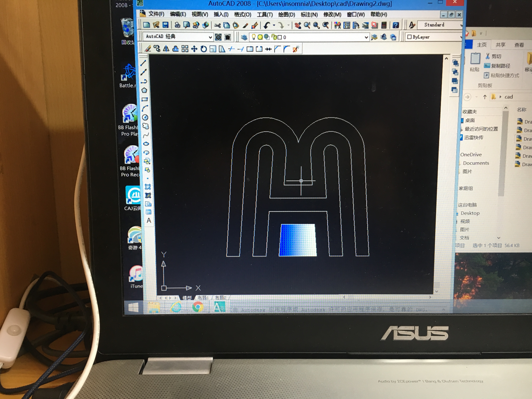Activate the Rotate modify tool

tap(203, 49)
